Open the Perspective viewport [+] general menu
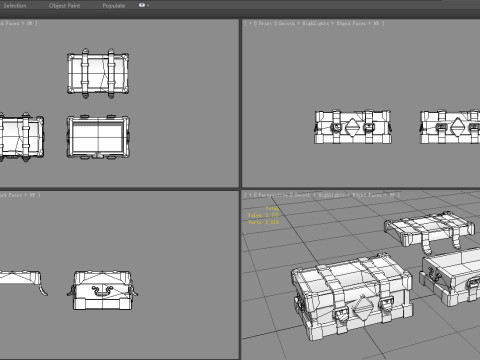480x360 pixels. (249, 195)
